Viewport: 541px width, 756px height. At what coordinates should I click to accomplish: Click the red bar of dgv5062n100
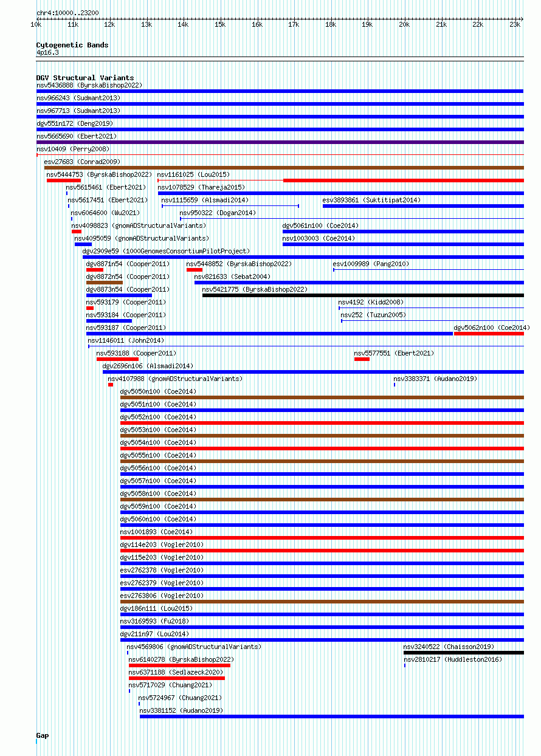[489, 334]
